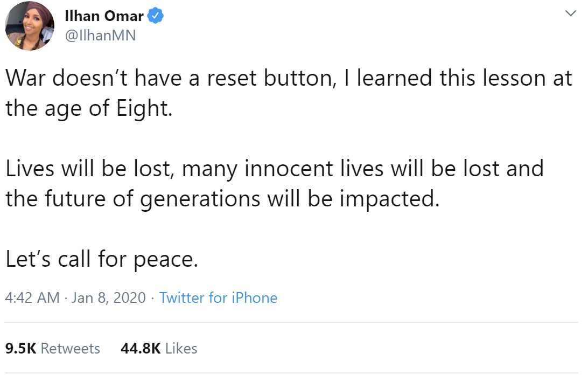Click the Retweets label

[71, 349]
